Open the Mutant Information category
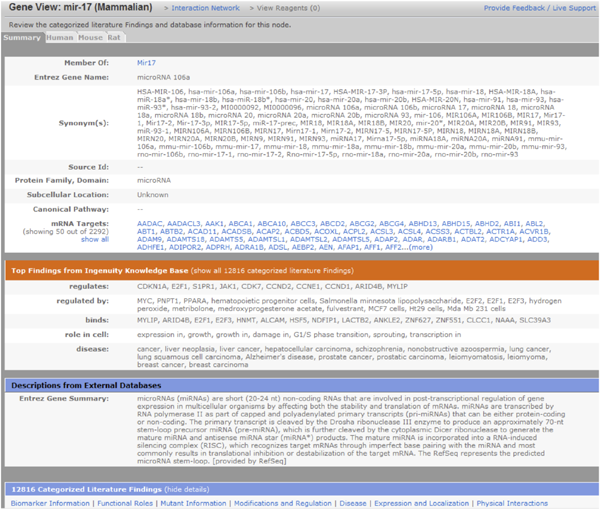The height and width of the screenshot is (510, 600). tap(193, 503)
